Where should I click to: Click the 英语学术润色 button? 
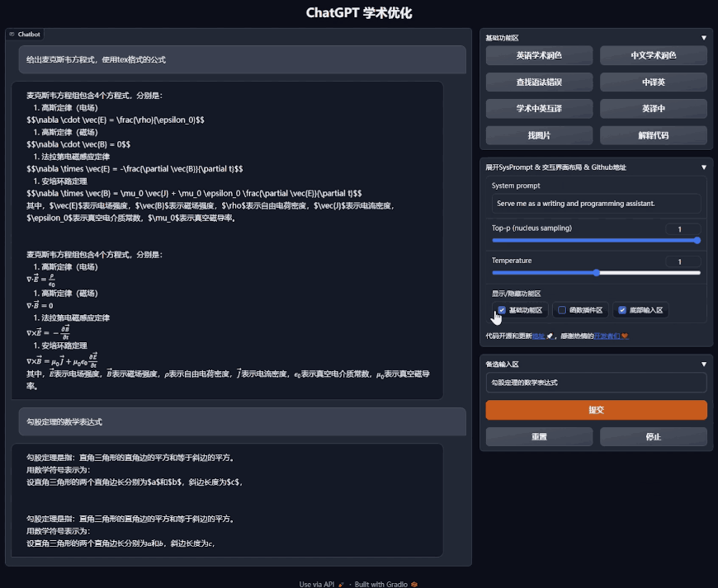click(539, 55)
